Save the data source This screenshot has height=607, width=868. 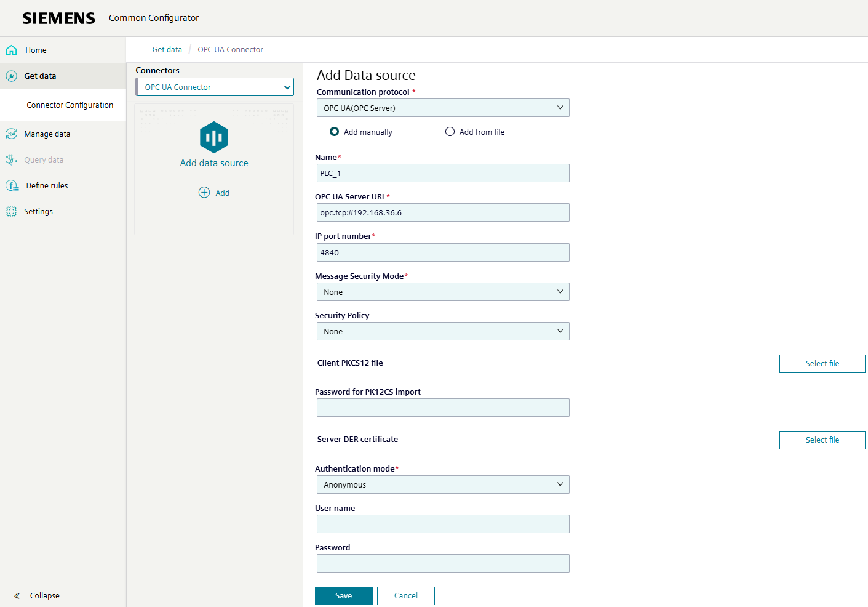pyautogui.click(x=343, y=596)
